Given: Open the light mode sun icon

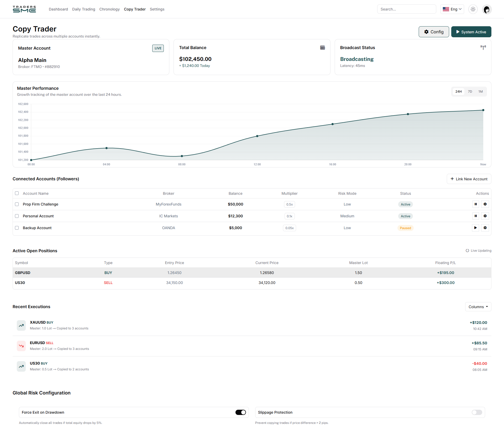Looking at the screenshot, I should coord(473,9).
